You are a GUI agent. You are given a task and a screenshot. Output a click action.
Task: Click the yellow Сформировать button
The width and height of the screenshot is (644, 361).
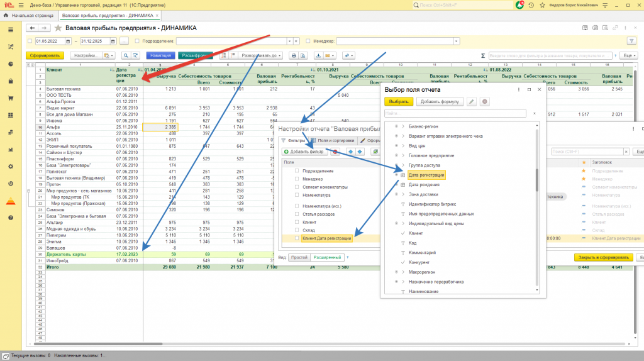pos(45,55)
